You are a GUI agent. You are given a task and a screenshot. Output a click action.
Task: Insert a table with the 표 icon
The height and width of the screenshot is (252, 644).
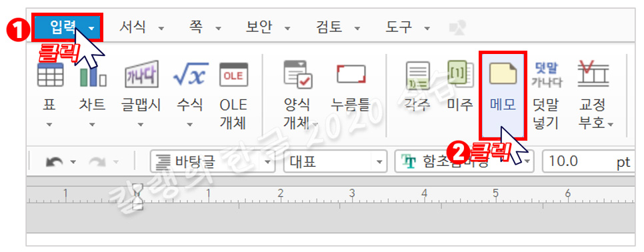[x=50, y=75]
